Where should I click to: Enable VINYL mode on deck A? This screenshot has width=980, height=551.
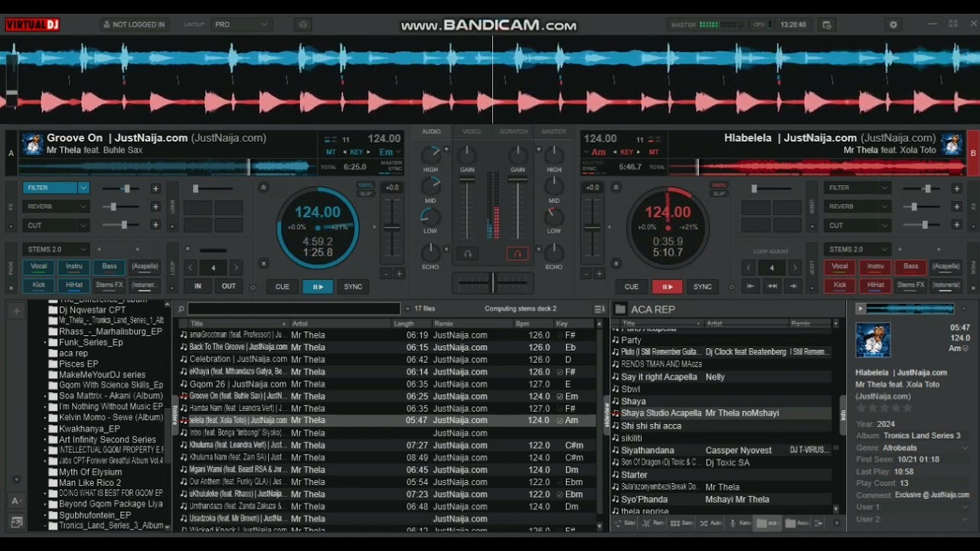[365, 185]
